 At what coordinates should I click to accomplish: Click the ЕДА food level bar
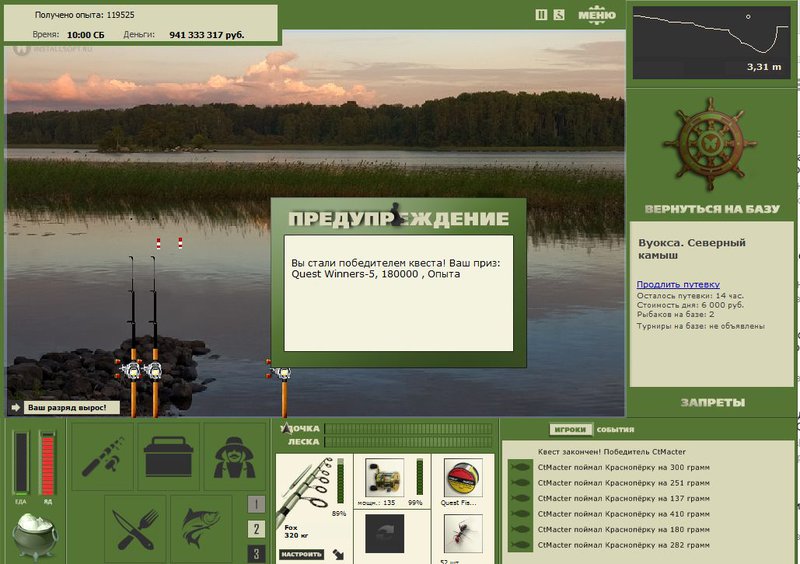click(x=21, y=464)
